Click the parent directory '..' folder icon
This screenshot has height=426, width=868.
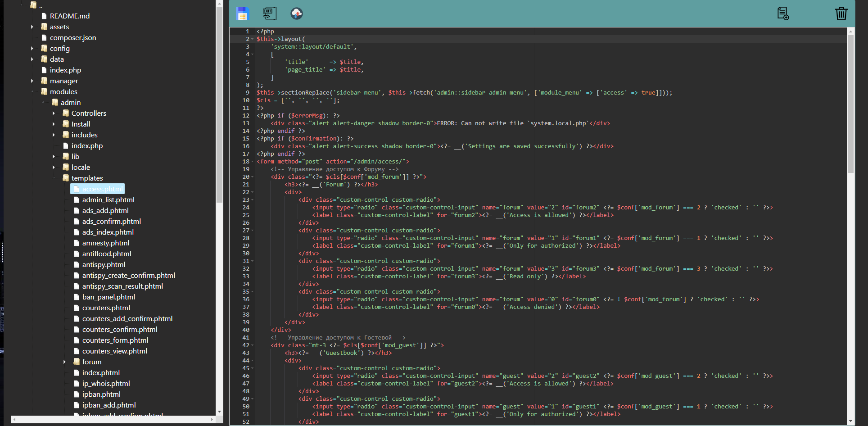click(x=33, y=5)
